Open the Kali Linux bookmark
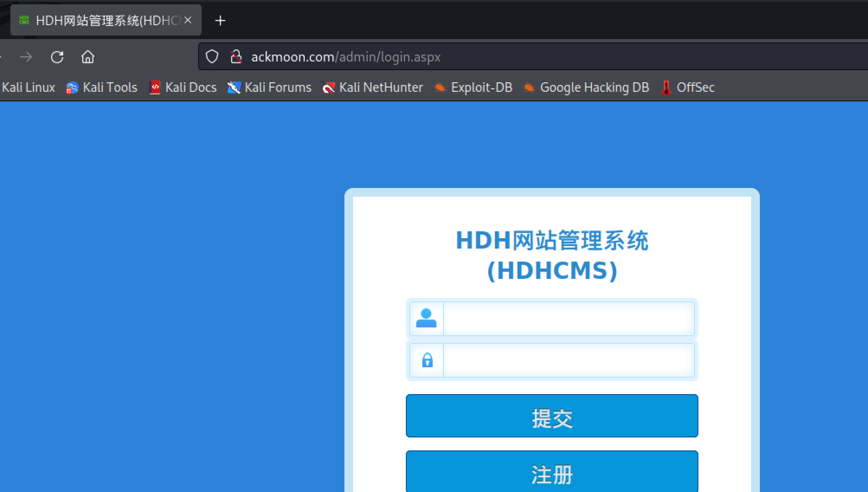The height and width of the screenshot is (492, 868). click(28, 87)
